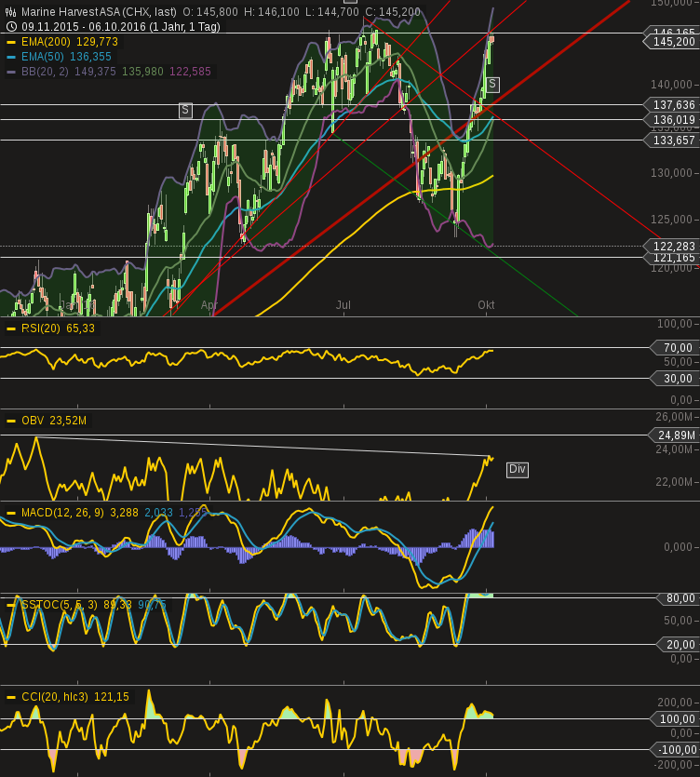Click the middle Bollinger value 135,980

pos(142,72)
